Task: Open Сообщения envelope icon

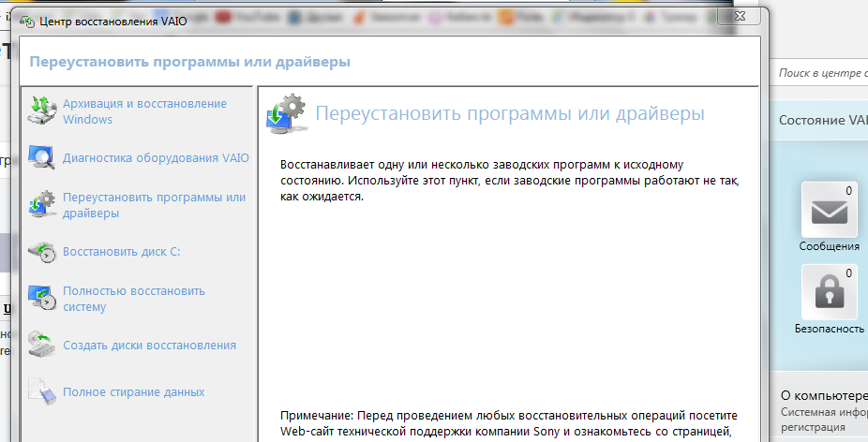Action: (x=829, y=210)
